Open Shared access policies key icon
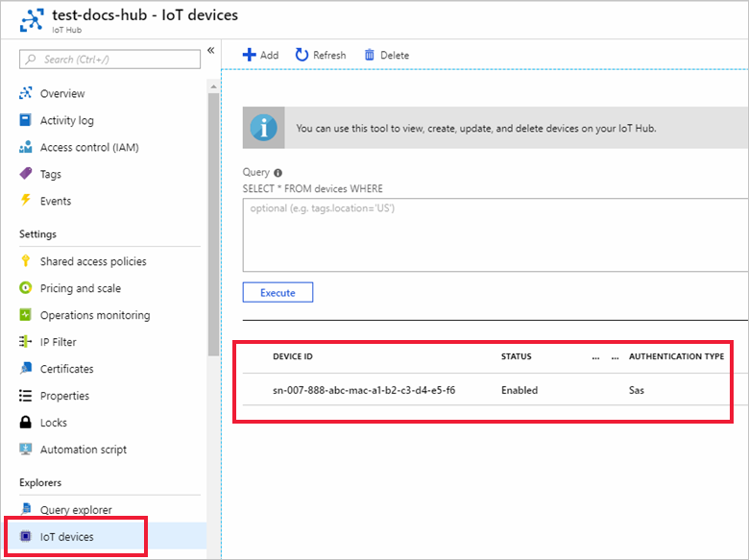 click(26, 261)
